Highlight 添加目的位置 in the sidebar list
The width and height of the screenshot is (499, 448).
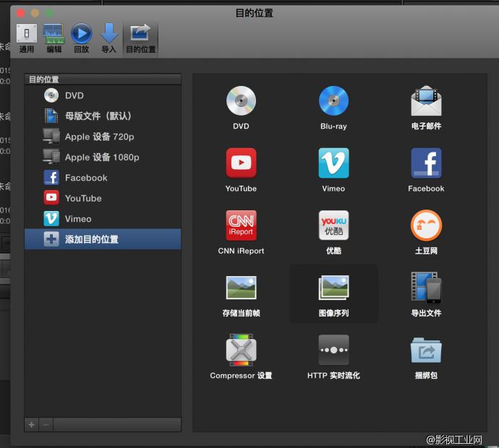click(x=91, y=239)
